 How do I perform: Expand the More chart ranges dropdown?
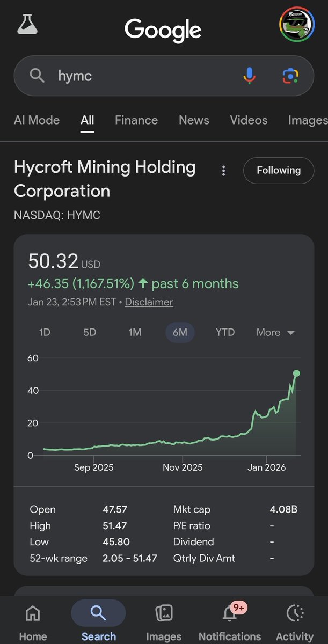[x=276, y=332]
